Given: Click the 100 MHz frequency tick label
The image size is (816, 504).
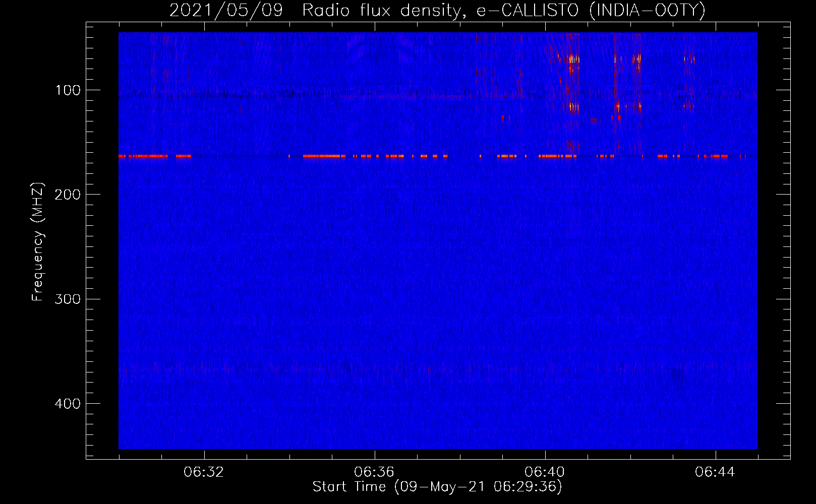Looking at the screenshot, I should click(x=68, y=90).
